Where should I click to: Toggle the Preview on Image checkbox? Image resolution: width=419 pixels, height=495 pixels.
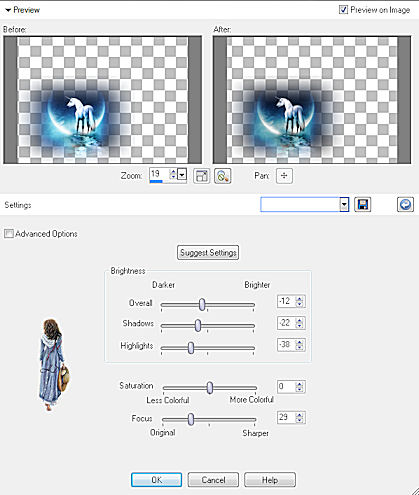343,10
